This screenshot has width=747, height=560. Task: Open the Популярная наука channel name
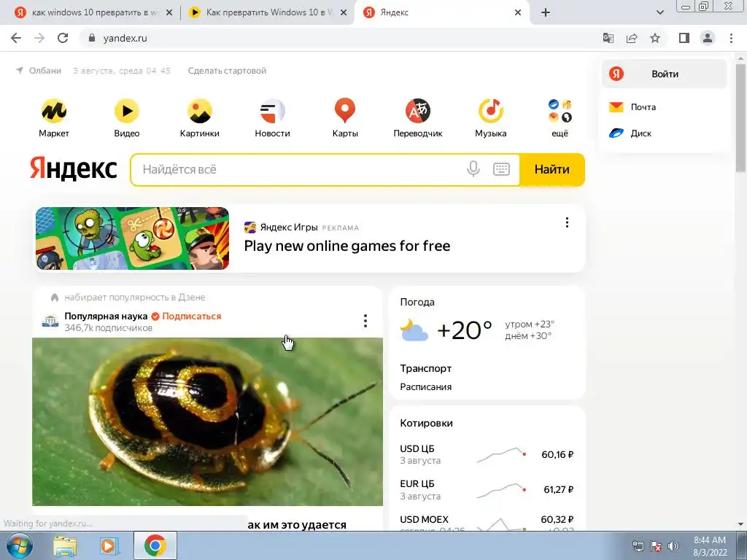[x=106, y=316]
